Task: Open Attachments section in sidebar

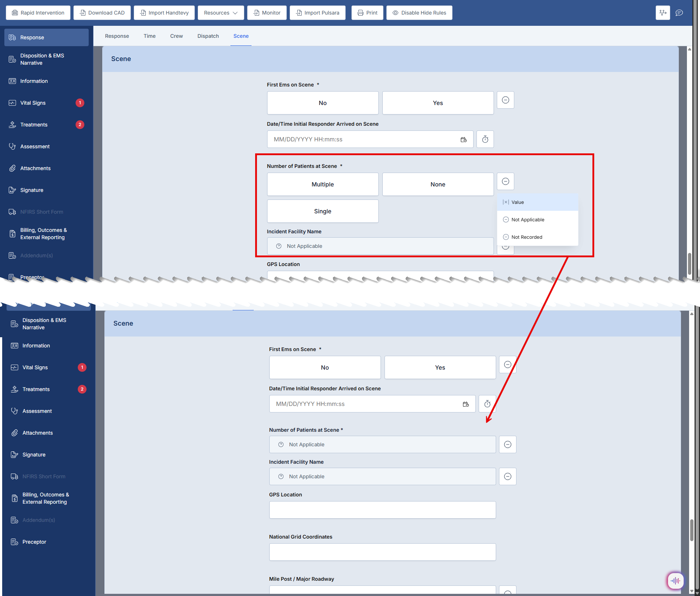Action: [x=35, y=168]
